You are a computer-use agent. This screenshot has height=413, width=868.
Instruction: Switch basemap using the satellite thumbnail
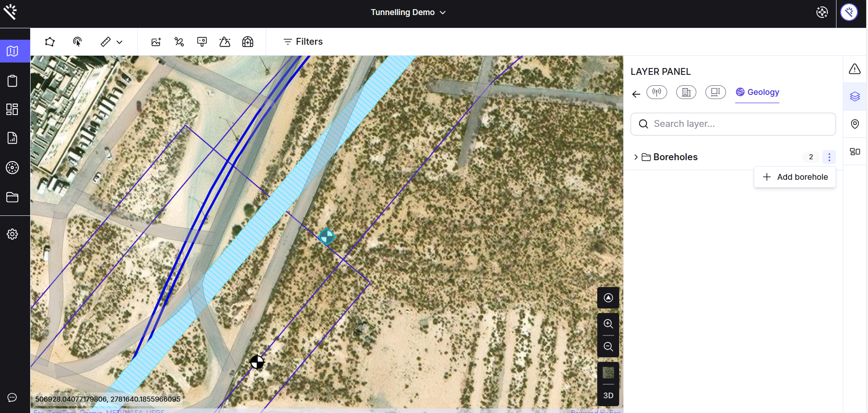click(608, 373)
